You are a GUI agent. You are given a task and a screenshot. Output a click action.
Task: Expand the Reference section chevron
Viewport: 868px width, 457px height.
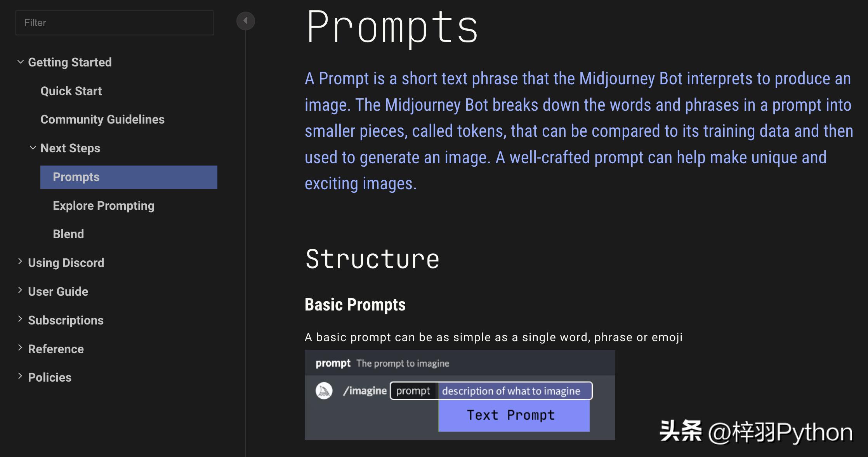pyautogui.click(x=20, y=348)
